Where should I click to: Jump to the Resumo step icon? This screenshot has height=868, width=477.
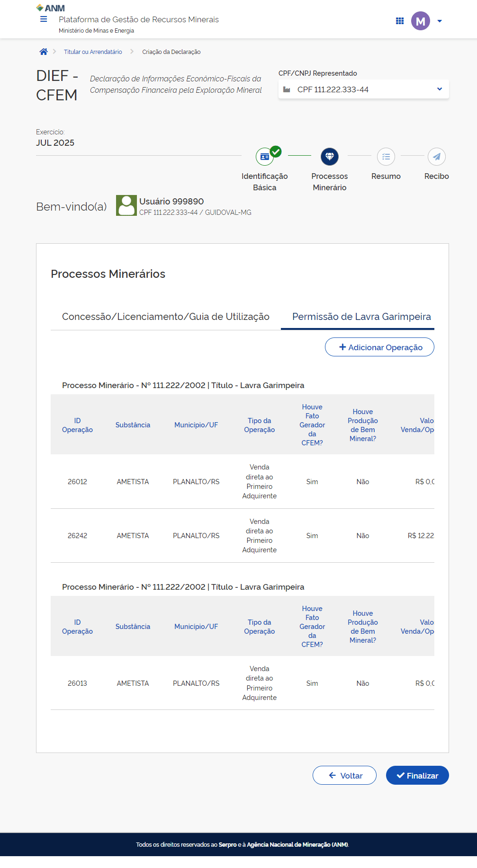(x=386, y=157)
